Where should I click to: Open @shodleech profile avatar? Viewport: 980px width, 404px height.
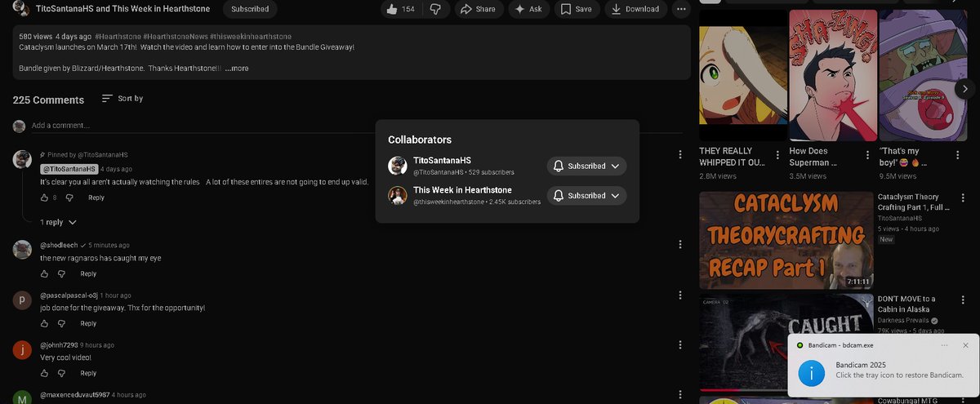[x=22, y=250]
